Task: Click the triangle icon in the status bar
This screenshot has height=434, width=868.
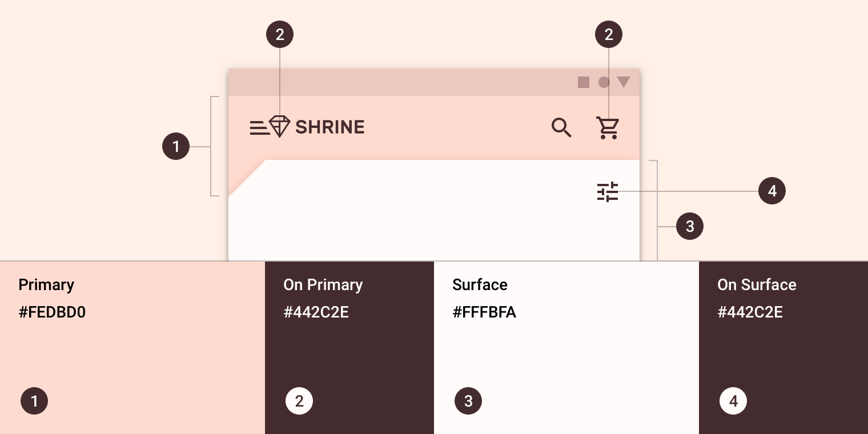Action: (624, 82)
